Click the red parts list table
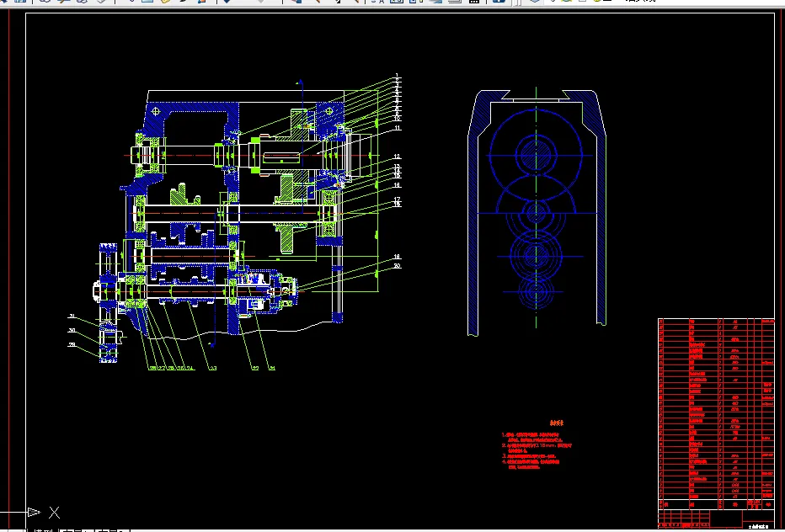 click(x=716, y=423)
